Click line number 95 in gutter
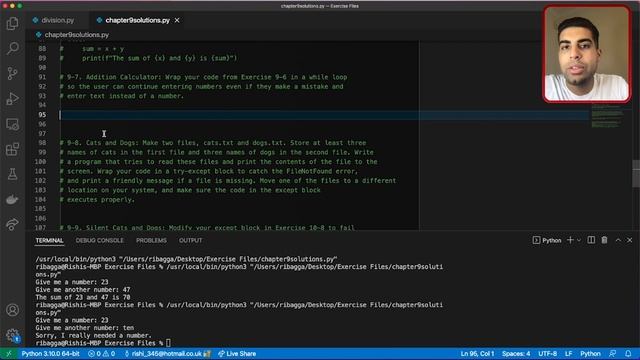Screen dimensions: 640x360 point(42,115)
